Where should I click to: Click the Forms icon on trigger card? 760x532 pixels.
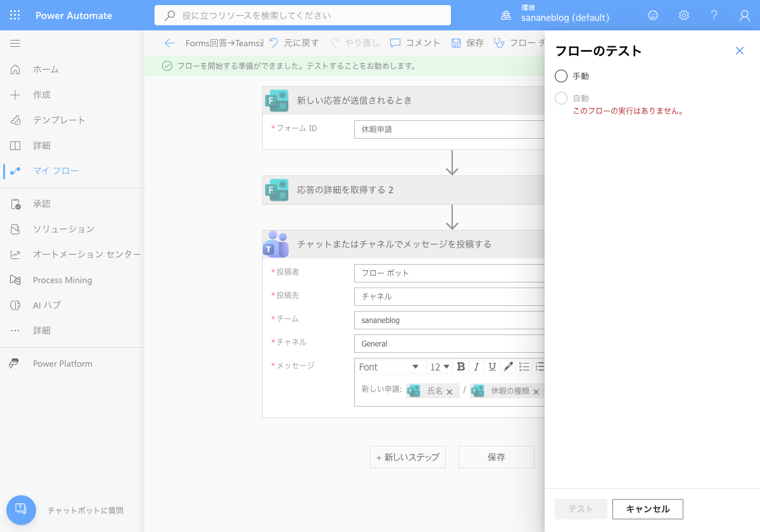pyautogui.click(x=277, y=101)
